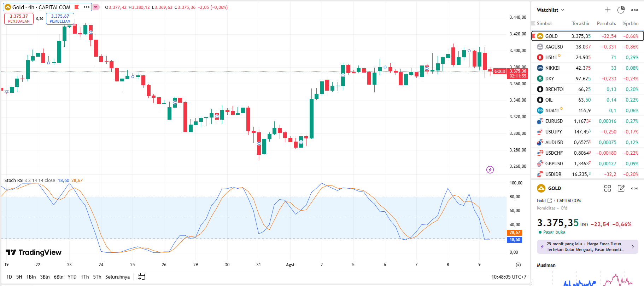Open chart settings gear on time axis
The height and width of the screenshot is (286, 644).
click(x=518, y=265)
